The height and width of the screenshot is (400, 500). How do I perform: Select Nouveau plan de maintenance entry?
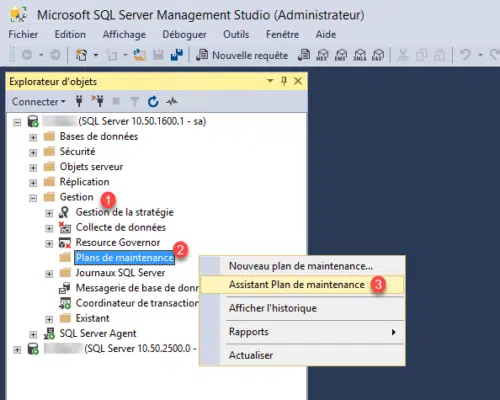click(302, 266)
